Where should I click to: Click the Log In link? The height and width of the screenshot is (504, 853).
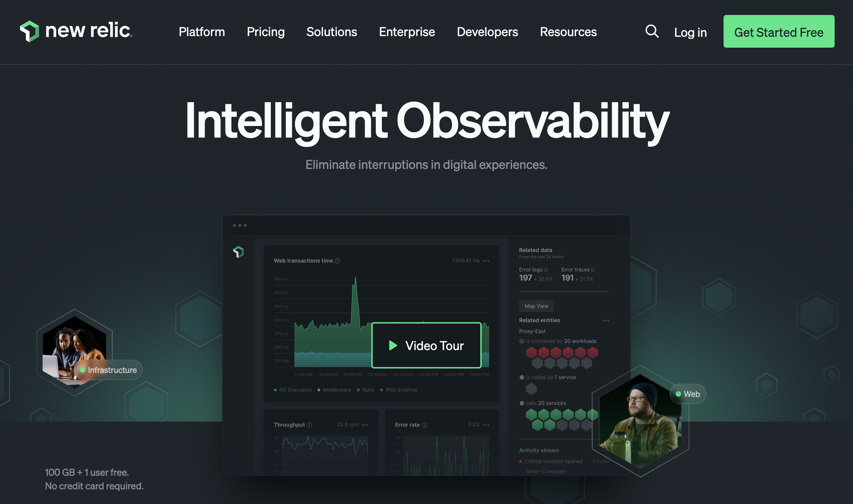pyautogui.click(x=690, y=31)
